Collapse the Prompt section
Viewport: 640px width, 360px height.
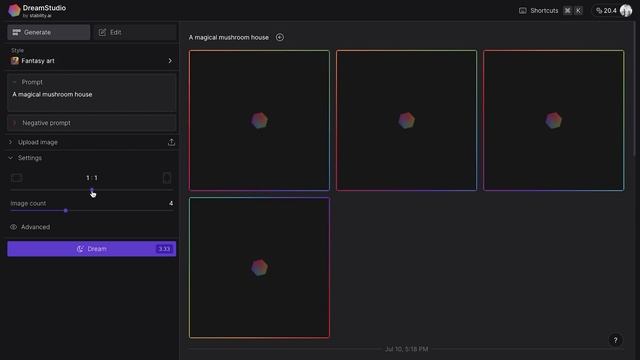15,82
